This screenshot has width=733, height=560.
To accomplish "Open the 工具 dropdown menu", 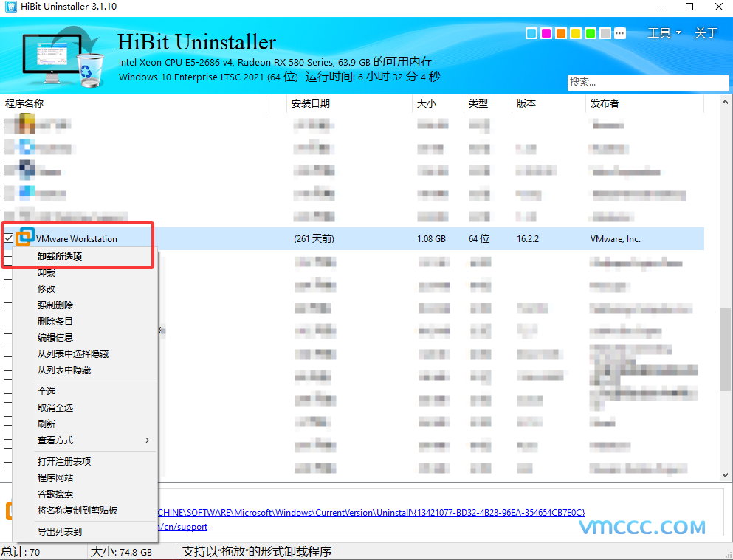I will [664, 32].
